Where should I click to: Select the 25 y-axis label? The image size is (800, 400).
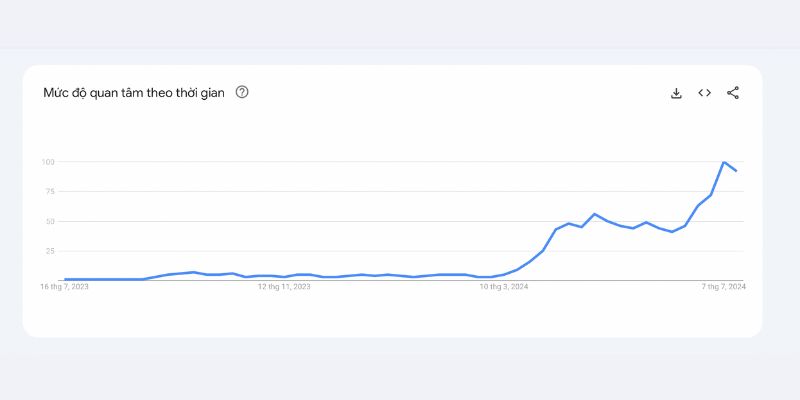(49, 251)
